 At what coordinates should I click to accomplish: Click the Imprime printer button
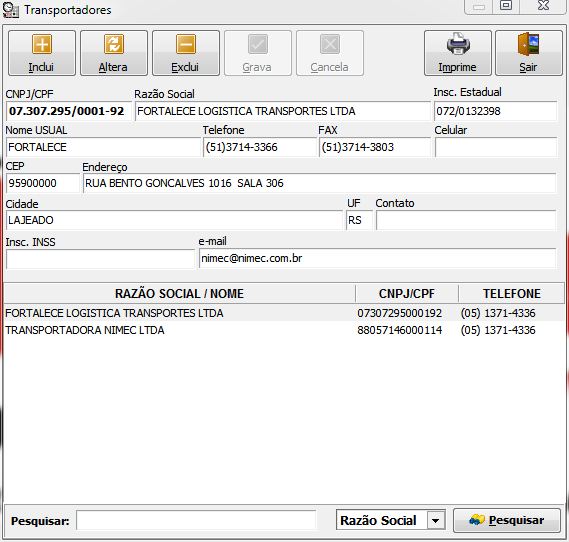(458, 53)
